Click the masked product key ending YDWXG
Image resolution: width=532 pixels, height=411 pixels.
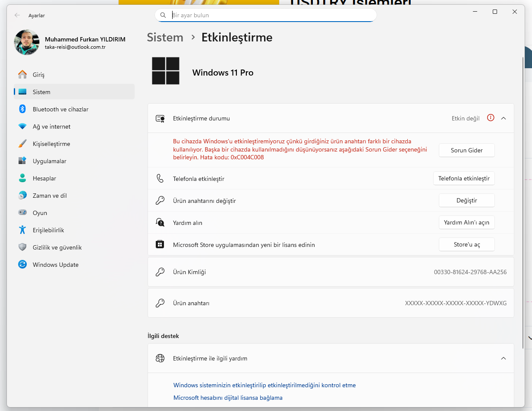[x=456, y=303]
